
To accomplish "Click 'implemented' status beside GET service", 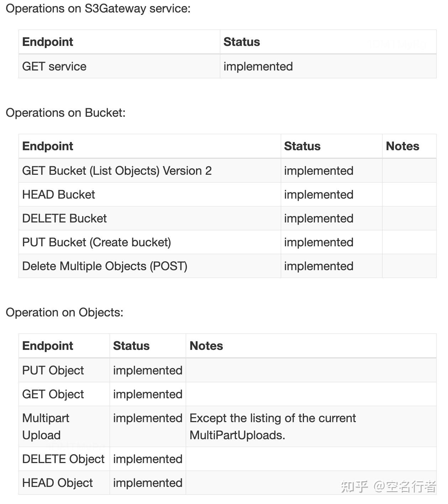I will (258, 67).
